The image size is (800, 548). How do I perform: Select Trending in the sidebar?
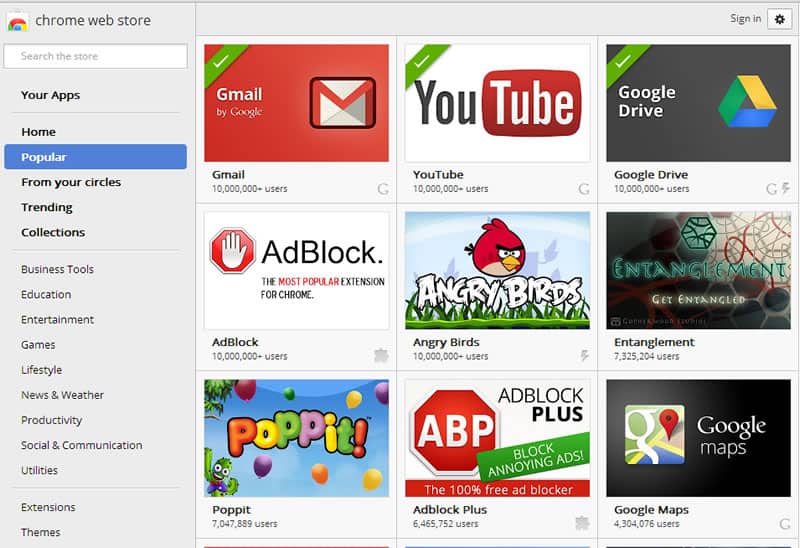[x=47, y=207]
